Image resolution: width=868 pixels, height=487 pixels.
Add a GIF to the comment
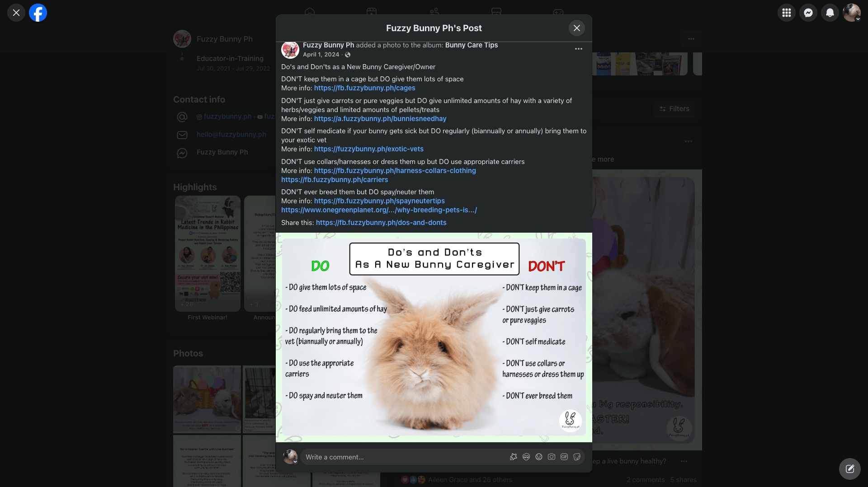(x=564, y=457)
